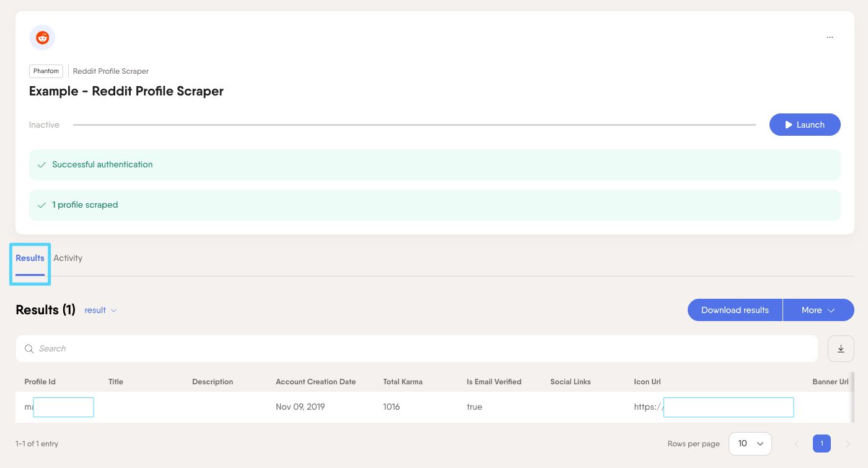
Task: Click the Successful authentication message
Action: [x=435, y=165]
